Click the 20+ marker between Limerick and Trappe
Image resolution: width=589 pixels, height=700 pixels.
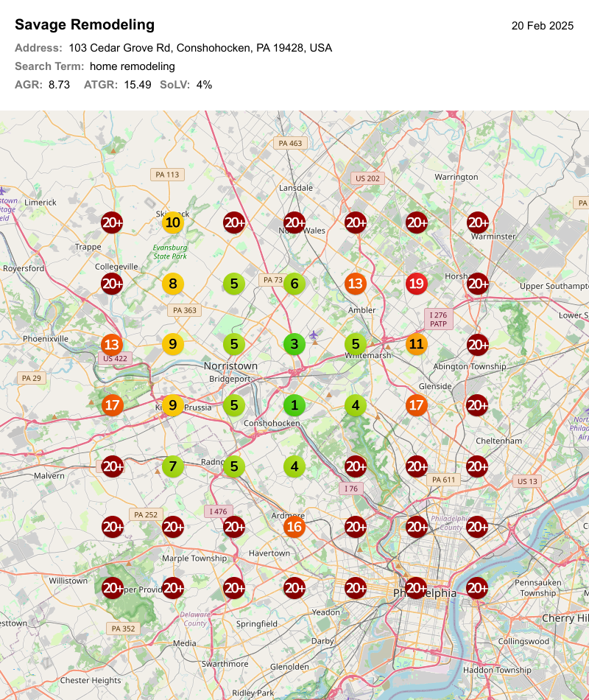pos(112,223)
